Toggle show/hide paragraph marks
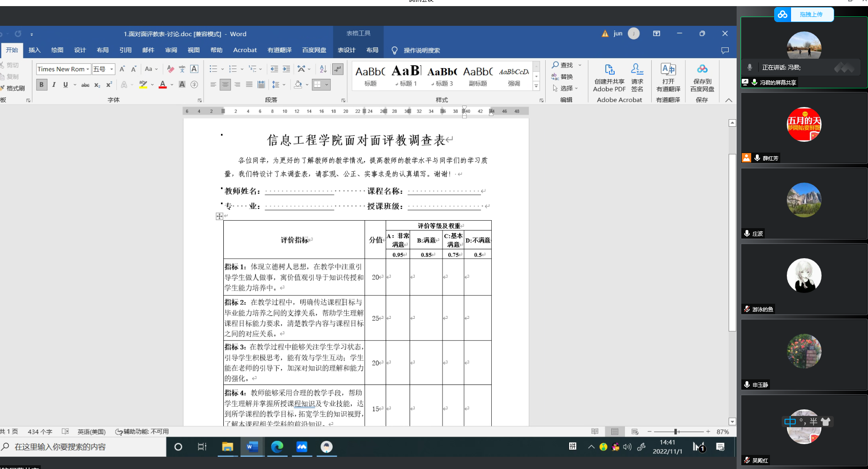This screenshot has height=469, width=868. point(337,69)
